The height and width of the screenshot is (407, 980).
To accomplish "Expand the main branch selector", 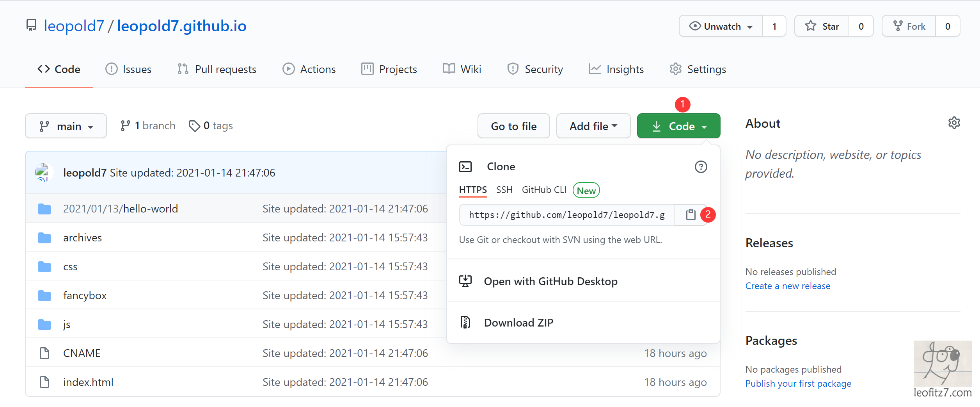I will coord(66,126).
